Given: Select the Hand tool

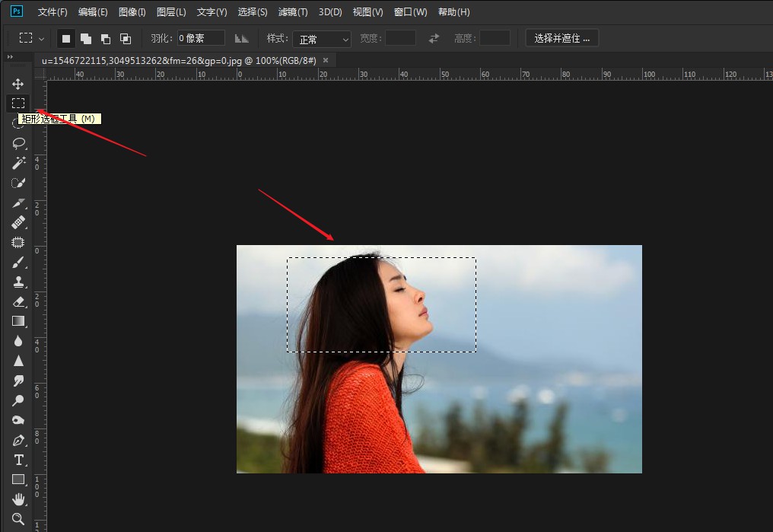Looking at the screenshot, I should [x=18, y=499].
